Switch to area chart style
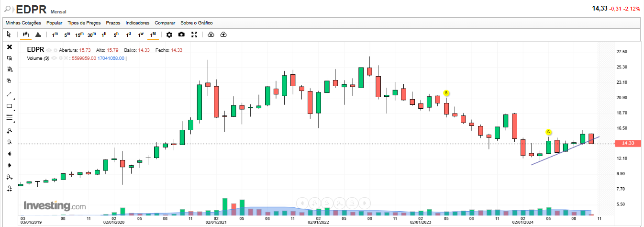This screenshot has width=644, height=227. click(38, 34)
